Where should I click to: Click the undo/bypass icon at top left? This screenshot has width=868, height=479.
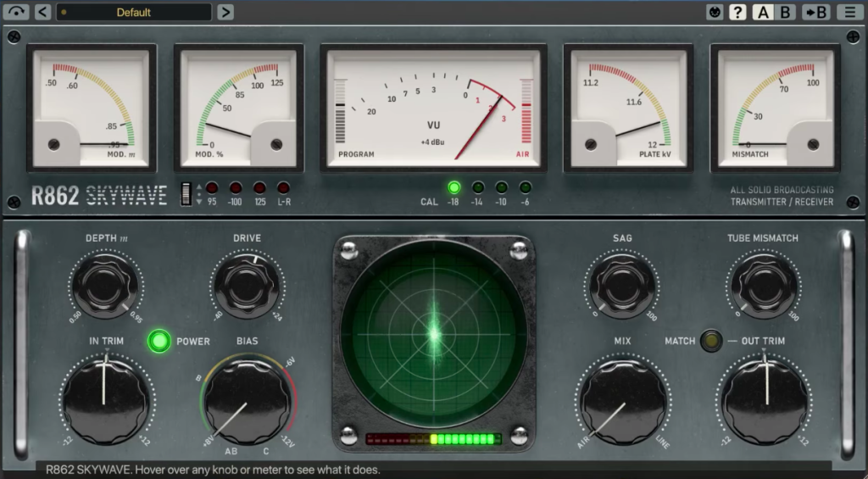pyautogui.click(x=15, y=12)
